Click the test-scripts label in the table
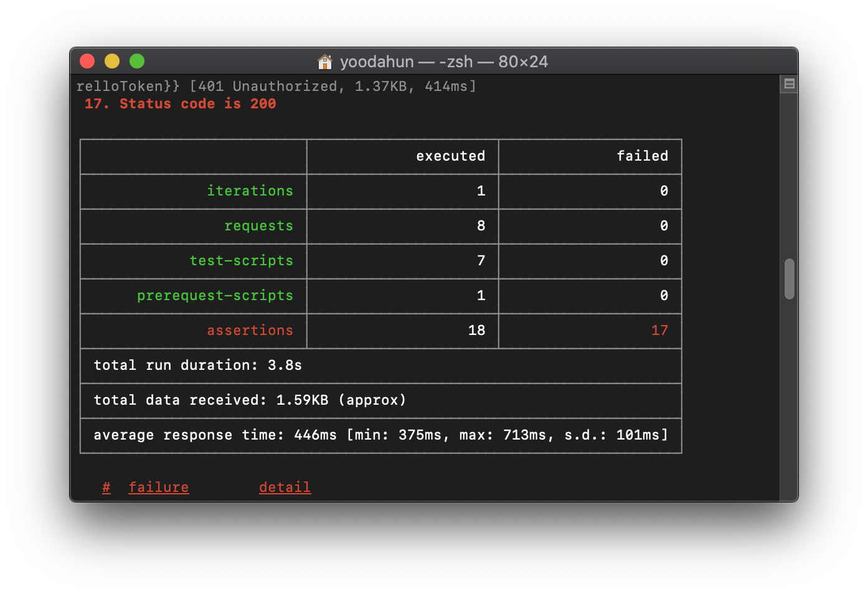The image size is (868, 594). click(x=242, y=261)
